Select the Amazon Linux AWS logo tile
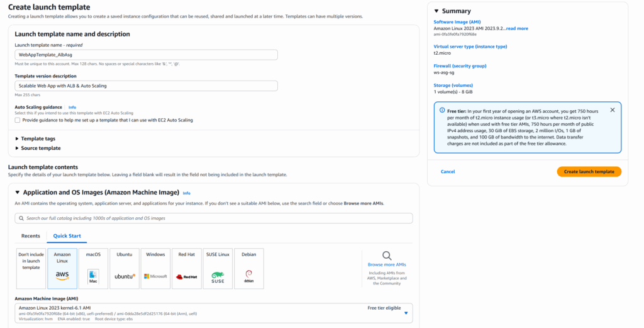This screenshot has width=644, height=328. point(62,275)
